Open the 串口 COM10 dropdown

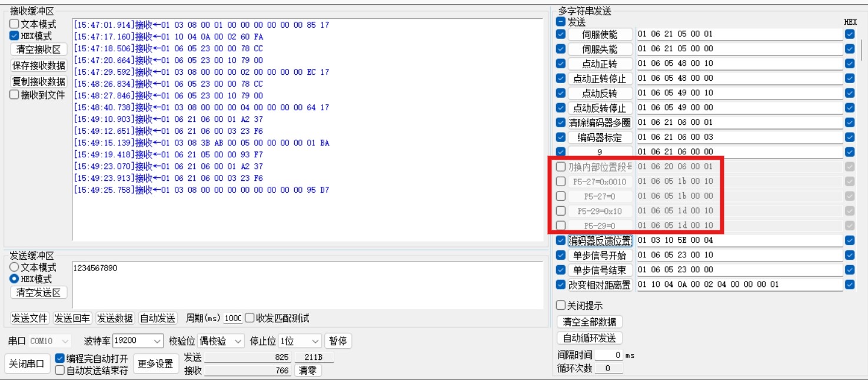(49, 341)
